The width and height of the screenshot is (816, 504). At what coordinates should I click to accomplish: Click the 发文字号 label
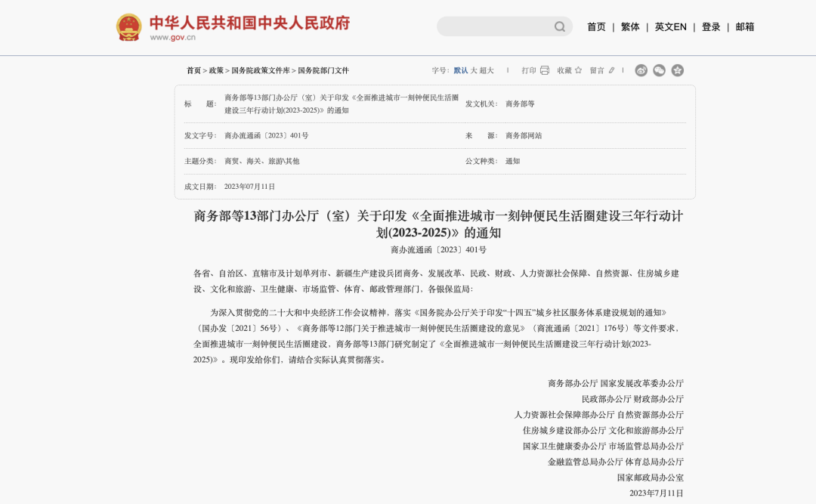pyautogui.click(x=200, y=135)
